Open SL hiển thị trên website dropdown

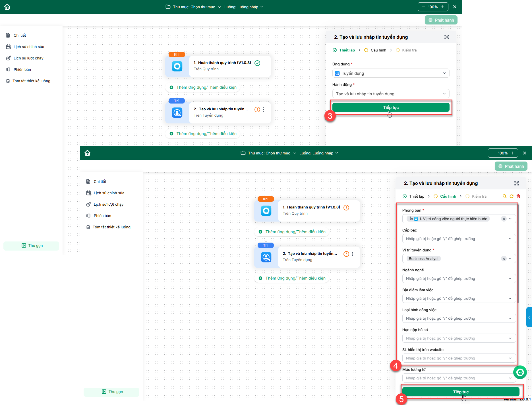459,358
